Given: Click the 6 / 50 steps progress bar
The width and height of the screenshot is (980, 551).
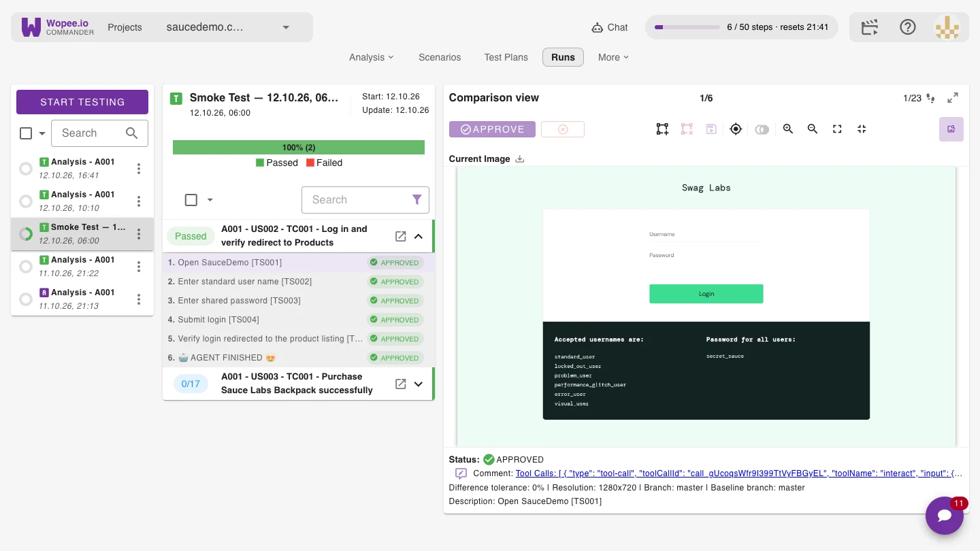Looking at the screenshot, I should click(x=687, y=27).
